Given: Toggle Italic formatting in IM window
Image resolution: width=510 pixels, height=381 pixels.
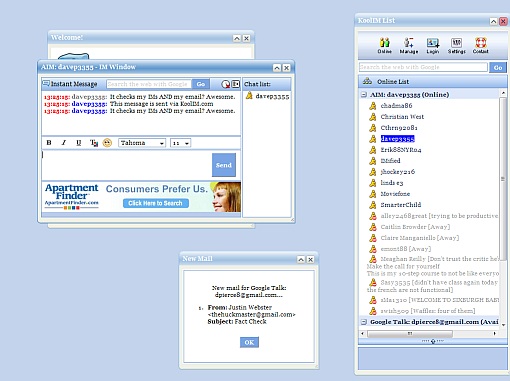Looking at the screenshot, I should pos(64,143).
